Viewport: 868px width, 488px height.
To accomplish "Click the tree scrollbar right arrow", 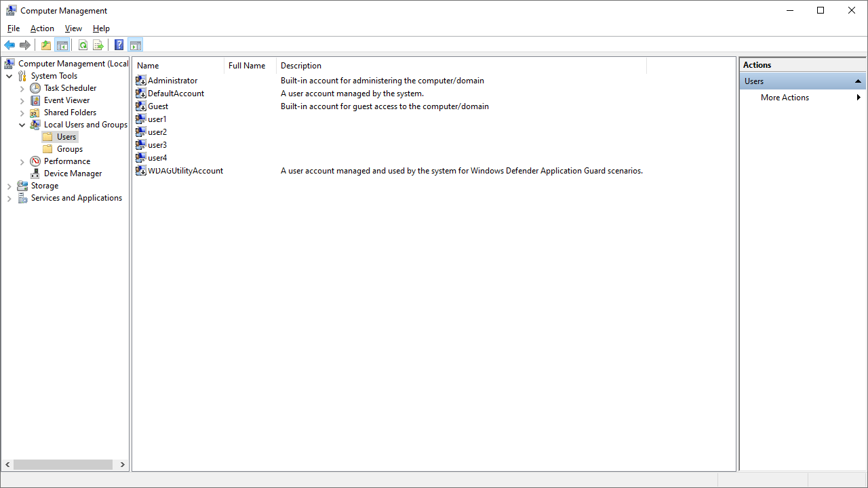I will point(123,465).
